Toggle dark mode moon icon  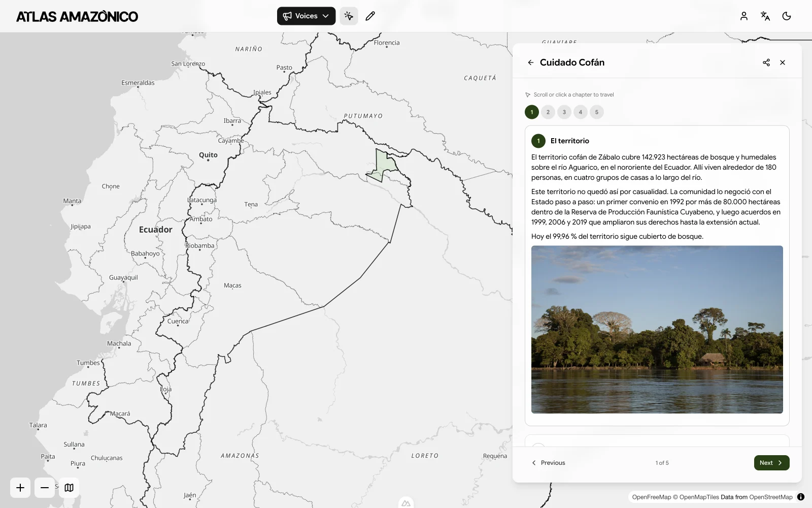(787, 16)
